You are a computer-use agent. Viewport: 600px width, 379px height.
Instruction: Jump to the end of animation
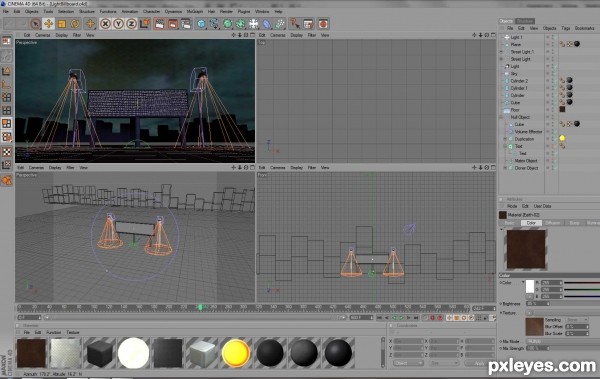tap(416, 318)
